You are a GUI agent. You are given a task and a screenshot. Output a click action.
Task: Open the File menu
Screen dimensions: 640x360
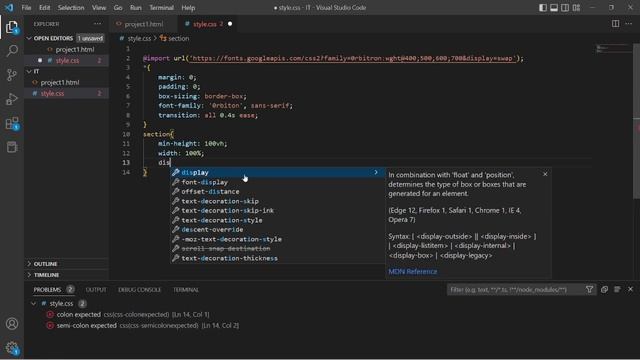[26, 8]
